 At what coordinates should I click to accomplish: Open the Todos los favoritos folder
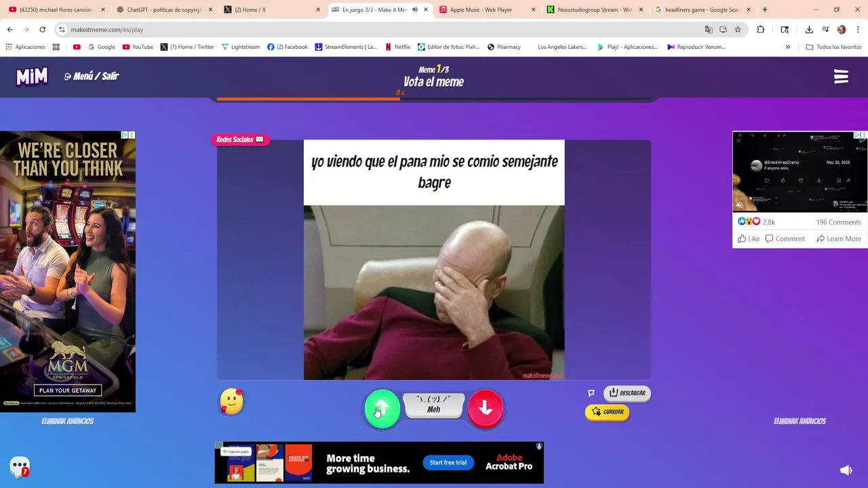[x=833, y=47]
